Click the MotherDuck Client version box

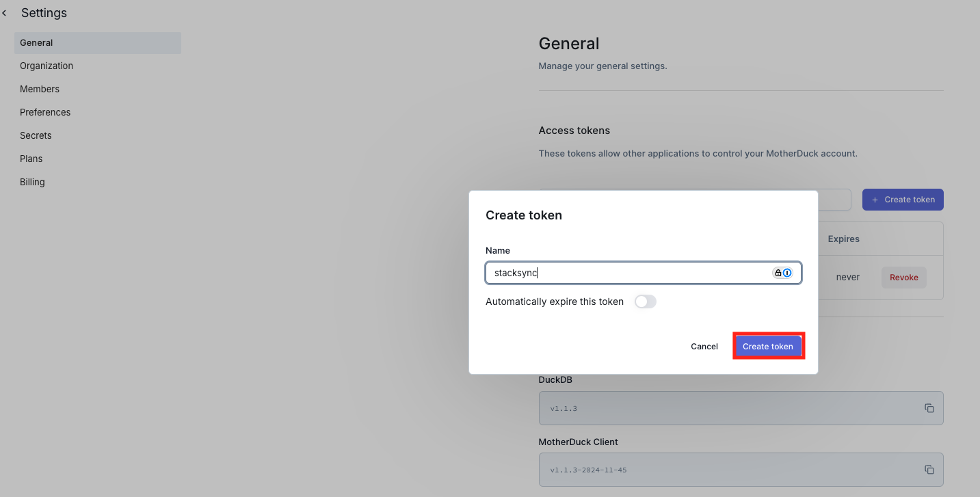click(x=725, y=470)
